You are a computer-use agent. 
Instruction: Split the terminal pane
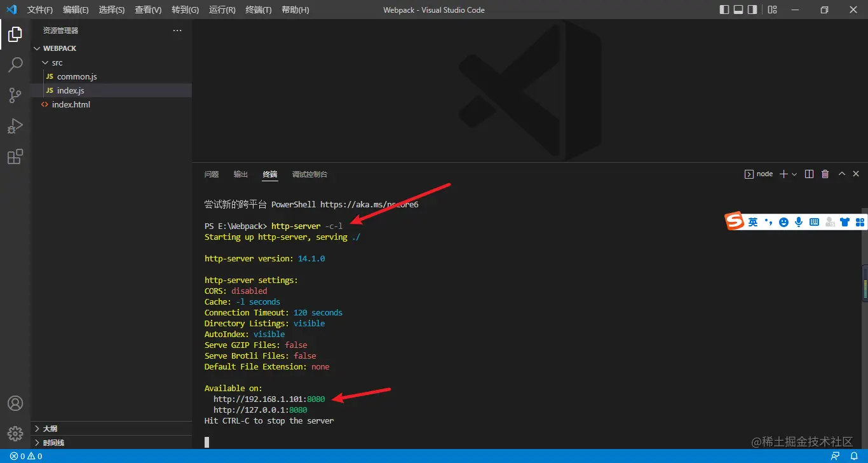[x=809, y=174]
